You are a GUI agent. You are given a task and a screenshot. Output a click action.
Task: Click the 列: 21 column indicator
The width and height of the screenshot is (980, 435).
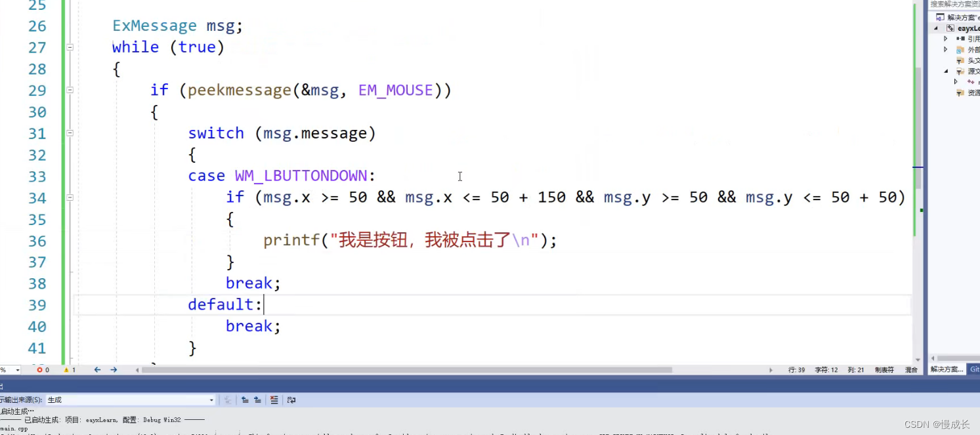click(x=856, y=370)
